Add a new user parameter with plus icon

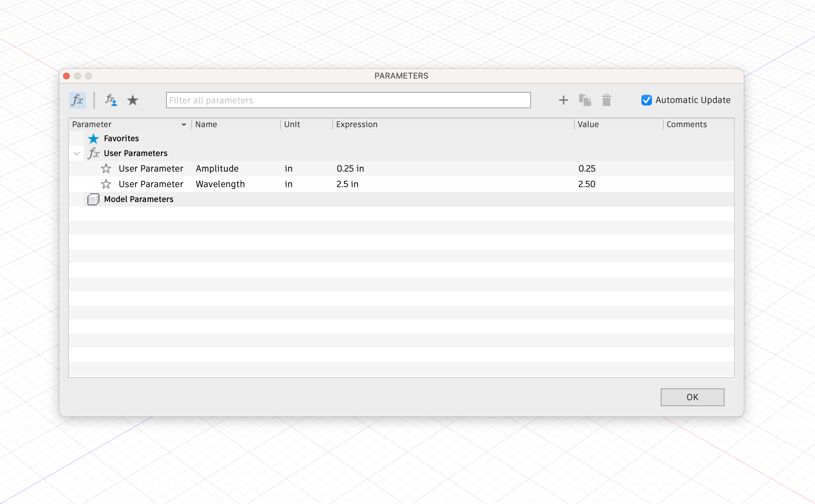click(x=563, y=100)
